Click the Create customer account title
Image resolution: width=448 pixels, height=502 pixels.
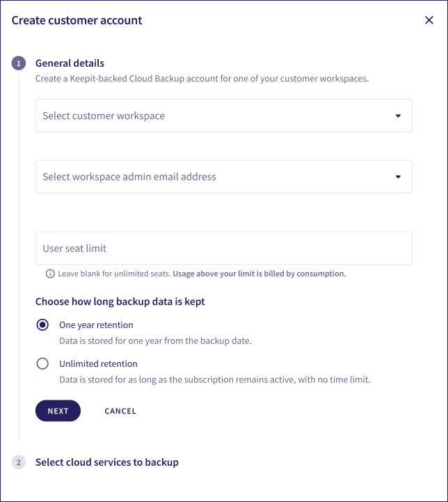77,20
